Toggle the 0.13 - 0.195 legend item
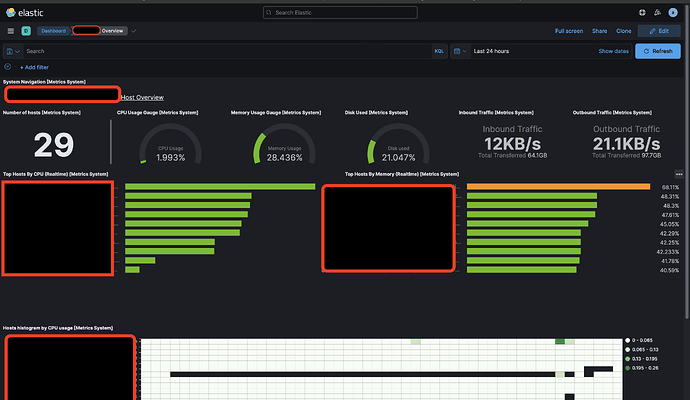 coord(642,359)
